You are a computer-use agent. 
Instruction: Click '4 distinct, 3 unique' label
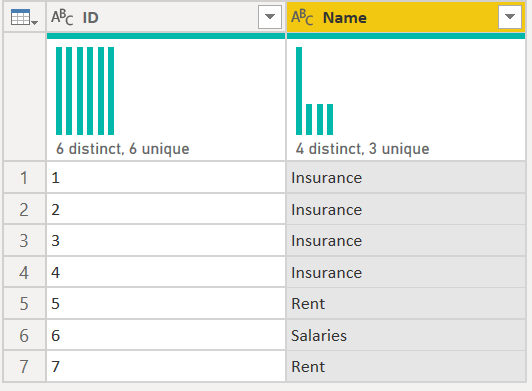[x=362, y=149]
